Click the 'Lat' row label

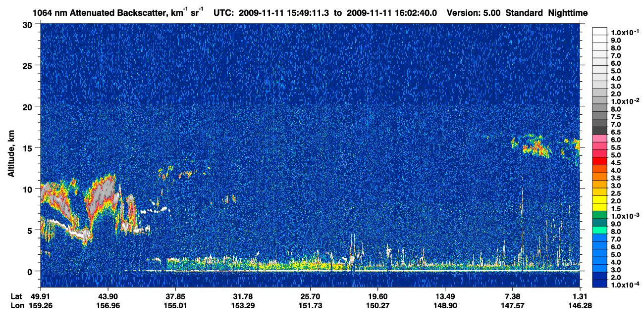coord(17,296)
